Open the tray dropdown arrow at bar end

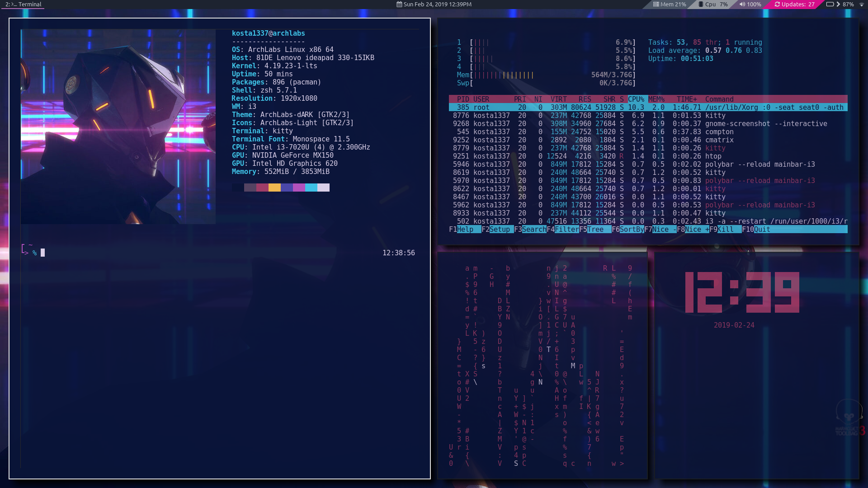click(x=862, y=5)
